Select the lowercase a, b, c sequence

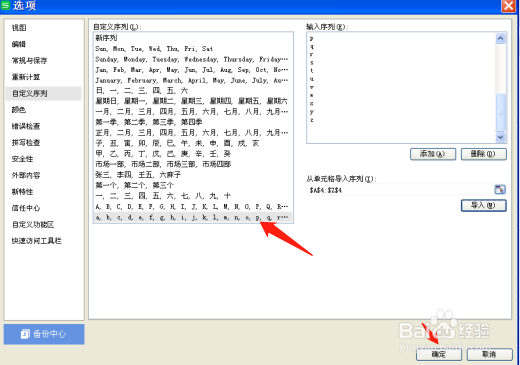pos(193,217)
